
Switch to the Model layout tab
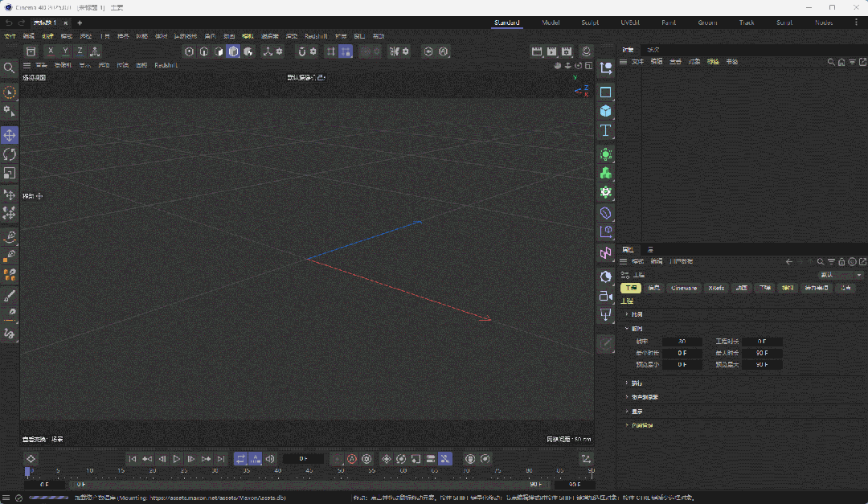tap(551, 23)
